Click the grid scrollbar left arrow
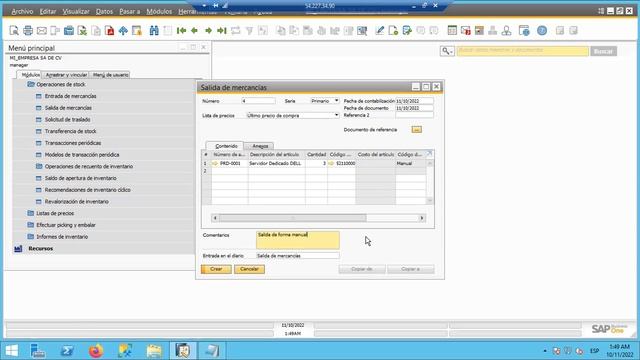The width and height of the screenshot is (640, 360). (x=215, y=218)
